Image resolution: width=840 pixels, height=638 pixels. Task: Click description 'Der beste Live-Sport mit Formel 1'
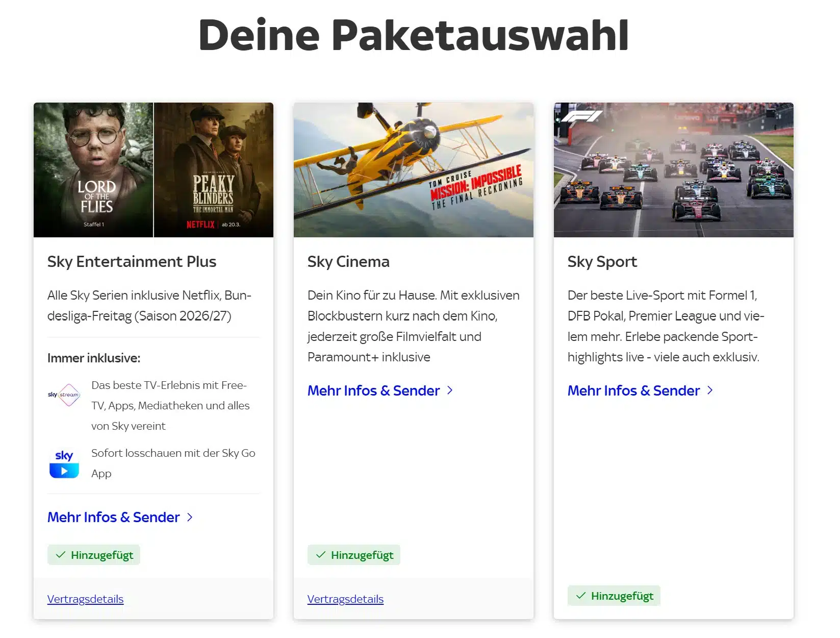click(x=666, y=326)
